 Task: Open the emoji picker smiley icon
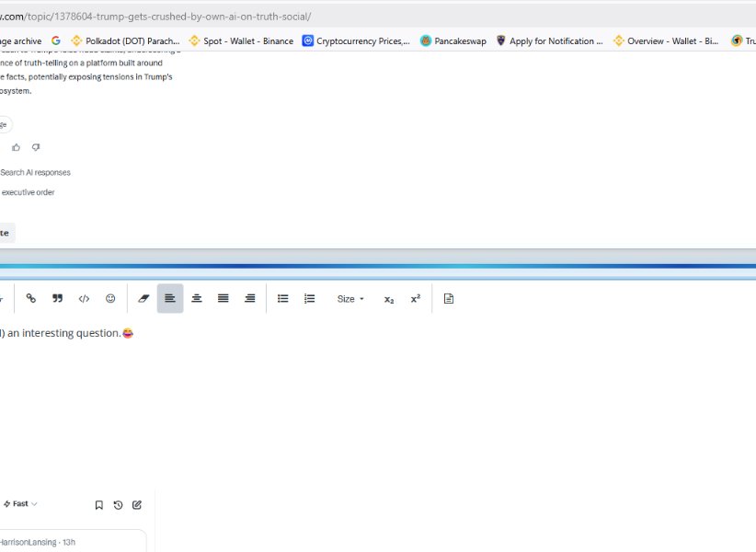(110, 299)
